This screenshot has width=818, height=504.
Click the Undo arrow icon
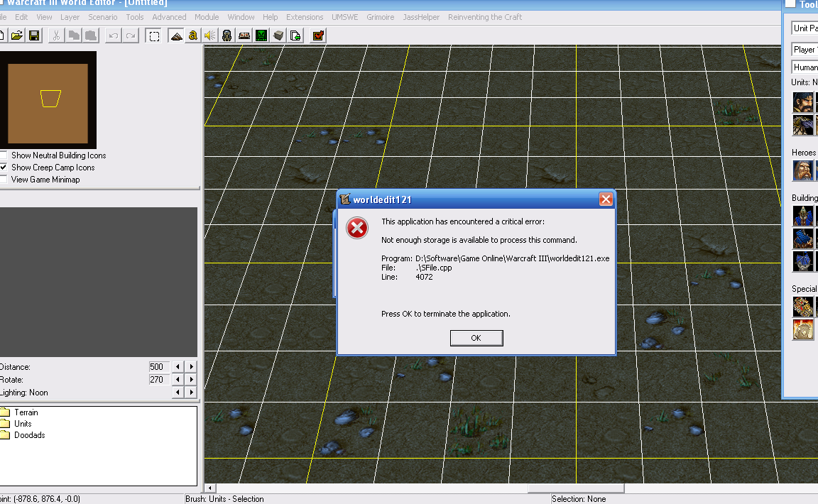113,35
